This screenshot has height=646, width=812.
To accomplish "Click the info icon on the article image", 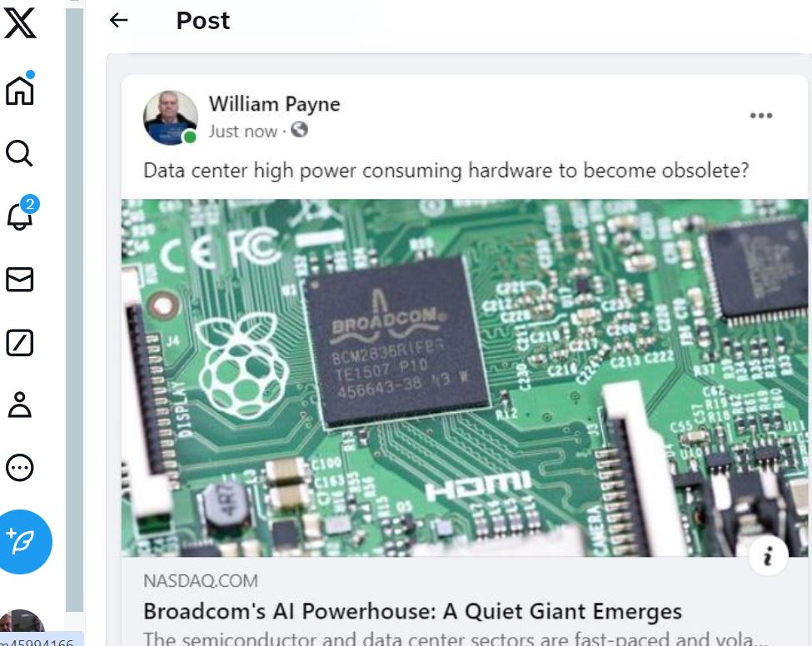I will tap(768, 556).
